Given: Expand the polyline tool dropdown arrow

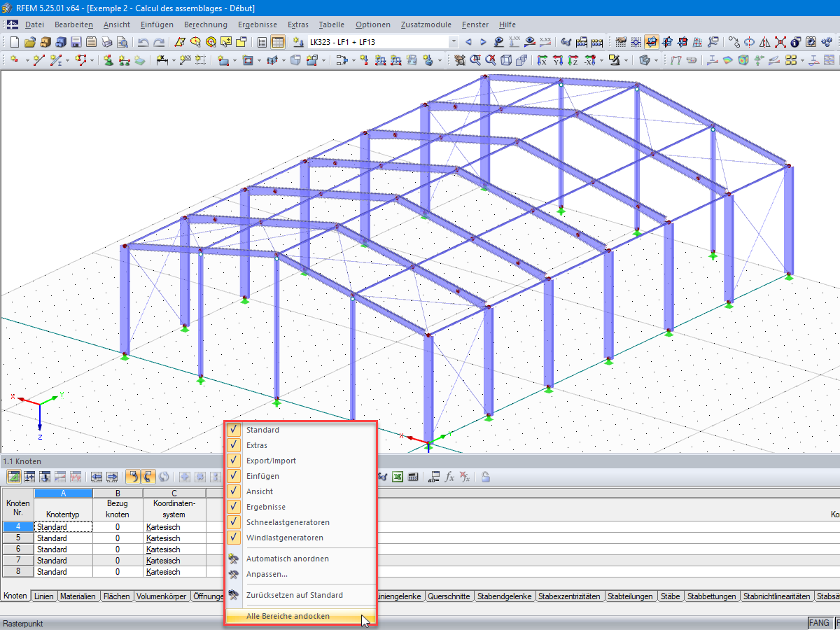Looking at the screenshot, I should click(x=92, y=60).
